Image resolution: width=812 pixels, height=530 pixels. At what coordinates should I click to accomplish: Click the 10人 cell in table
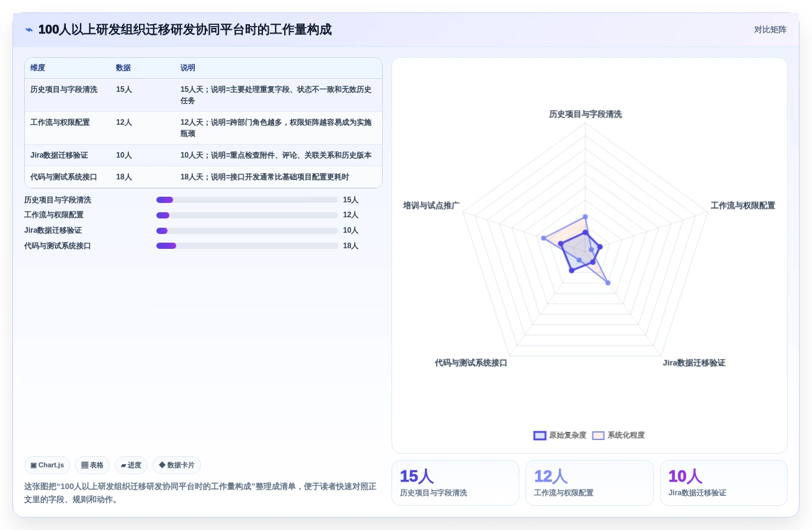click(124, 155)
